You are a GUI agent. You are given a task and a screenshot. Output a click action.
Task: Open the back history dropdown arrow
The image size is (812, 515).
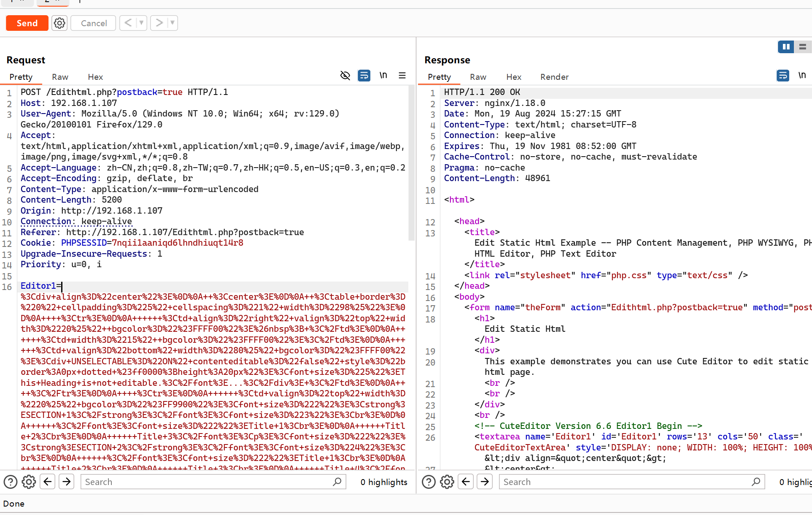(141, 23)
